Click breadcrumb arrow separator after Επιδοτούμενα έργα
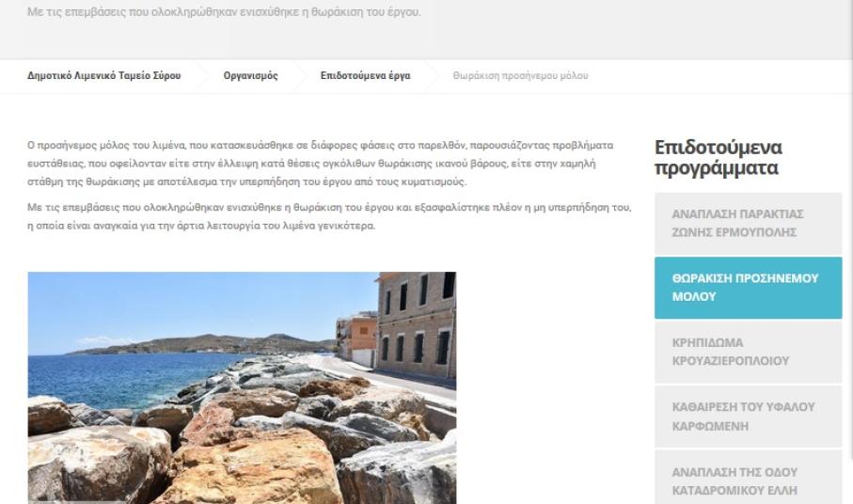 (x=432, y=75)
